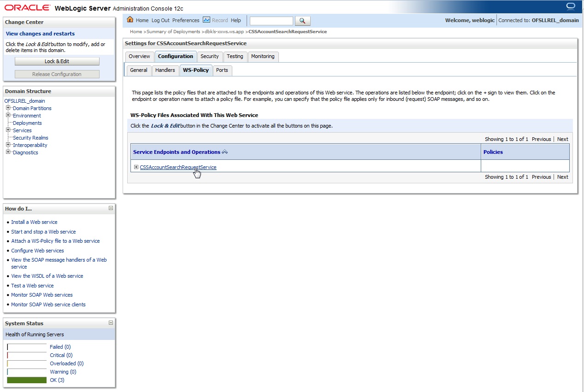
Task: Switch to the Security tab
Action: pos(210,56)
